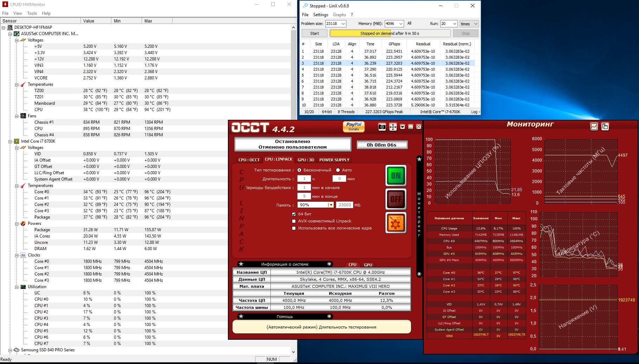Open the HWMonitor Tools menu
639x364 pixels.
[32, 13]
